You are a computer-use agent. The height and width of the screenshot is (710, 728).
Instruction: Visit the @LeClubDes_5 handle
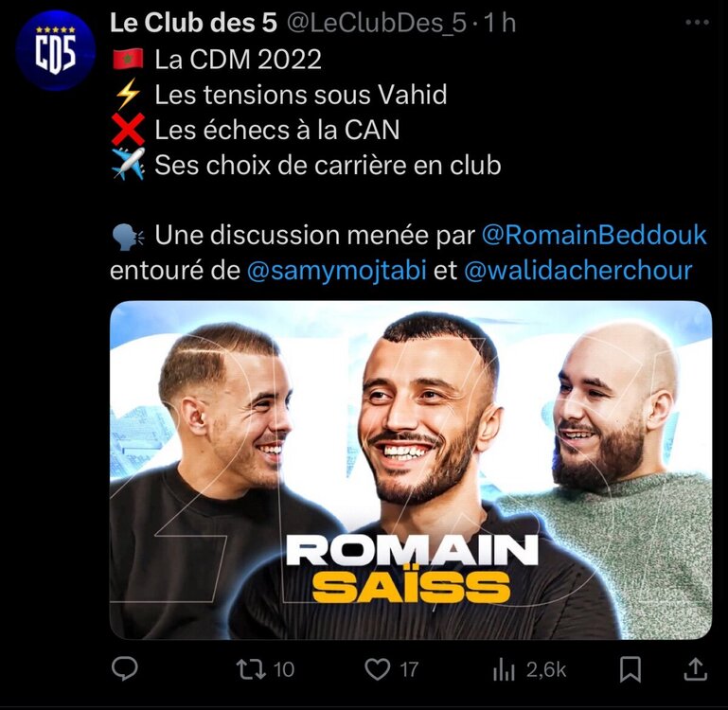376,24
